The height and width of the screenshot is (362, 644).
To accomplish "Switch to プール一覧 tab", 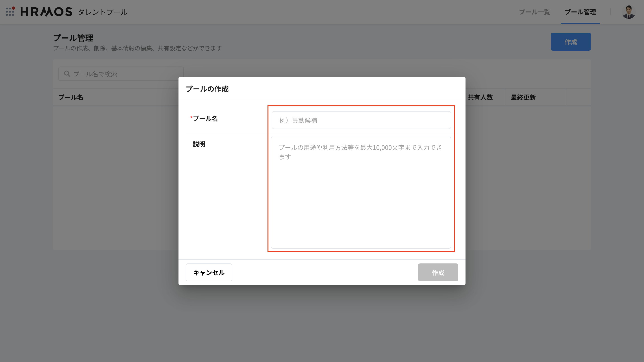I will [534, 12].
